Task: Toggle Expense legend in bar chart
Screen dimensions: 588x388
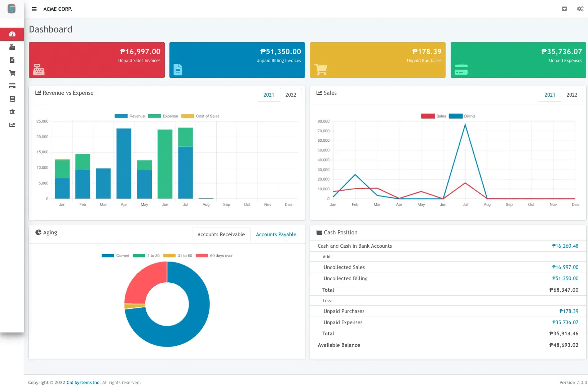Action: coord(163,116)
